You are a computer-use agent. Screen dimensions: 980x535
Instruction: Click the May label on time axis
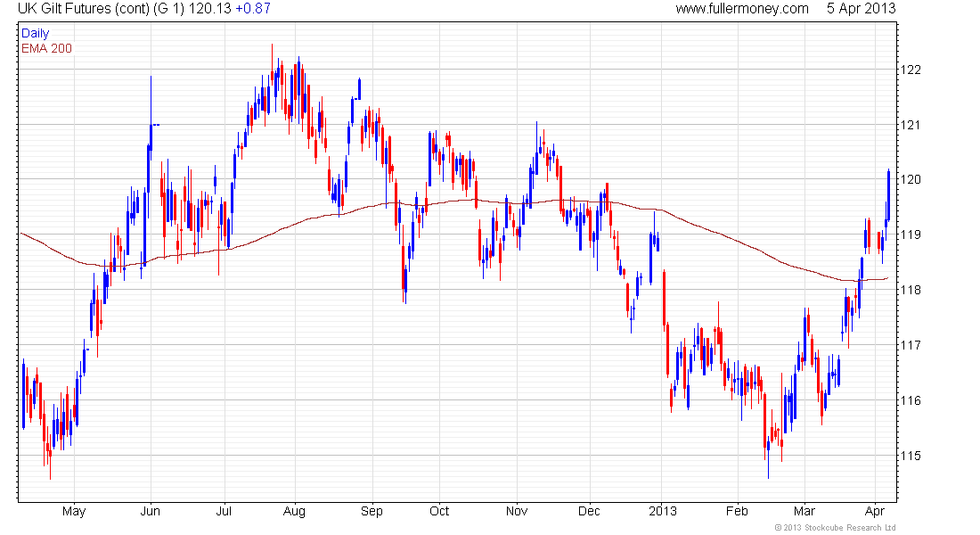[74, 511]
